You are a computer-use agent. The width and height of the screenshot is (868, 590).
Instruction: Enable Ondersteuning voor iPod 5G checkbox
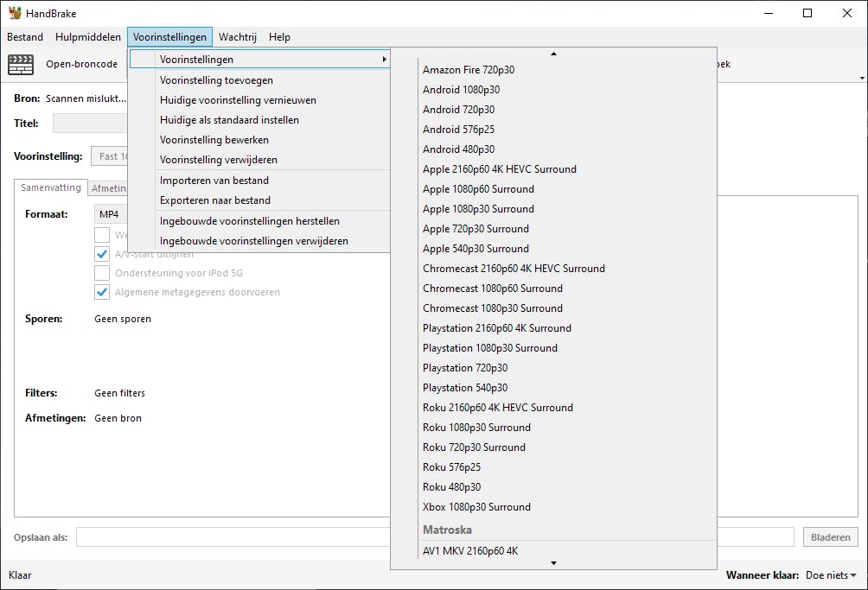pyautogui.click(x=102, y=273)
